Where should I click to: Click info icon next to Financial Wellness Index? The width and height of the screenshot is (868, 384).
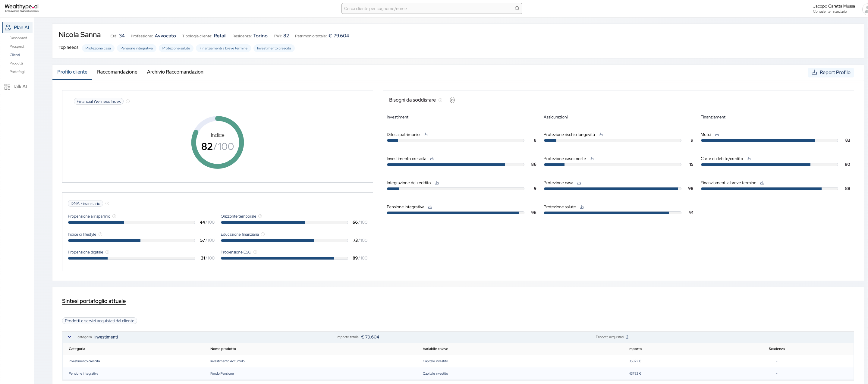pyautogui.click(x=128, y=101)
